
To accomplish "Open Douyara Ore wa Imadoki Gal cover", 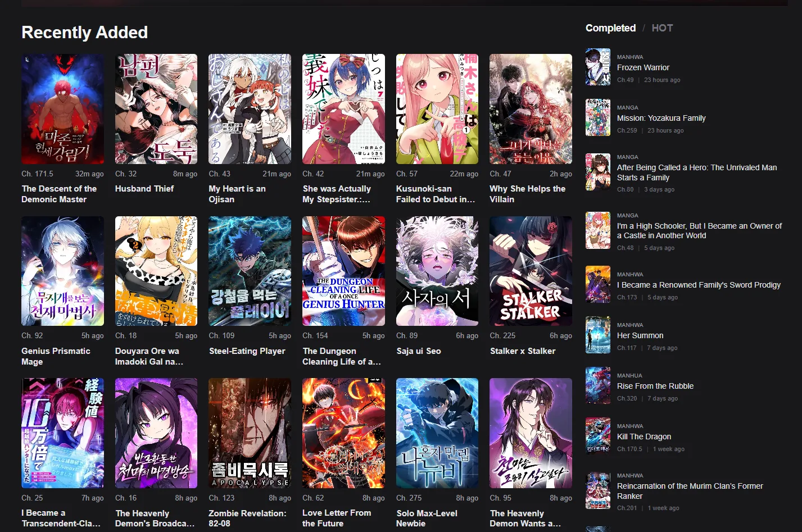I will click(156, 271).
